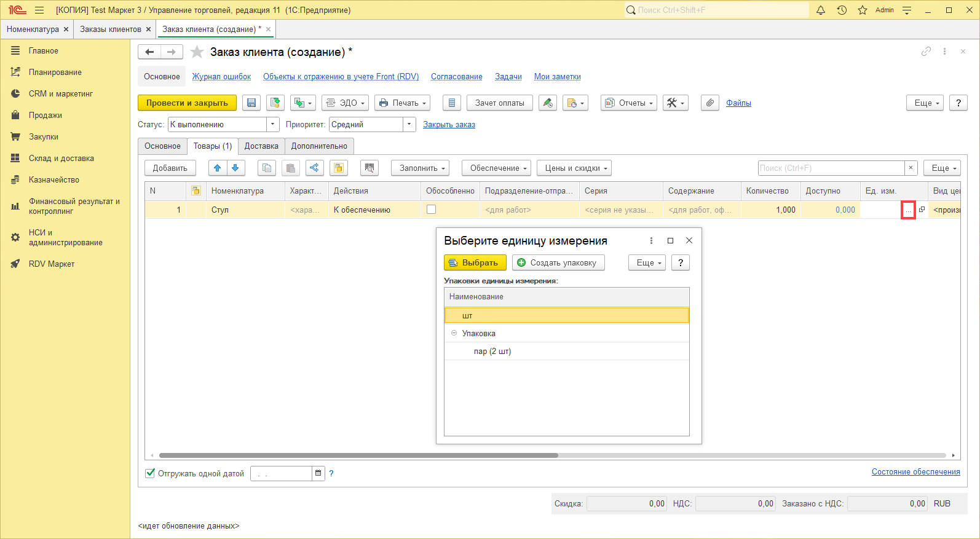Screen dimensions: 980x539
Task: Toggle the Обособленно checkbox in row 1
Action: tap(431, 210)
